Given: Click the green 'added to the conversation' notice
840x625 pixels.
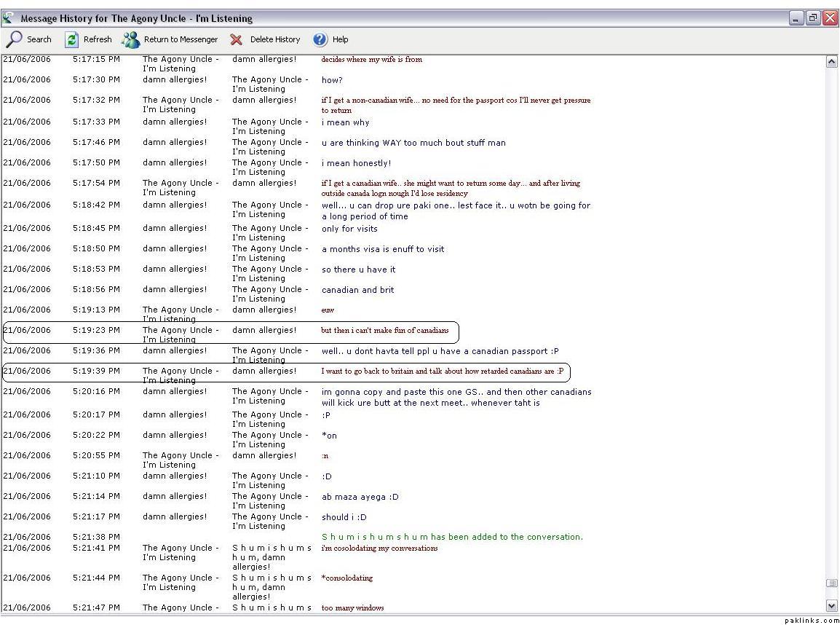Looking at the screenshot, I should pyautogui.click(x=452, y=537).
